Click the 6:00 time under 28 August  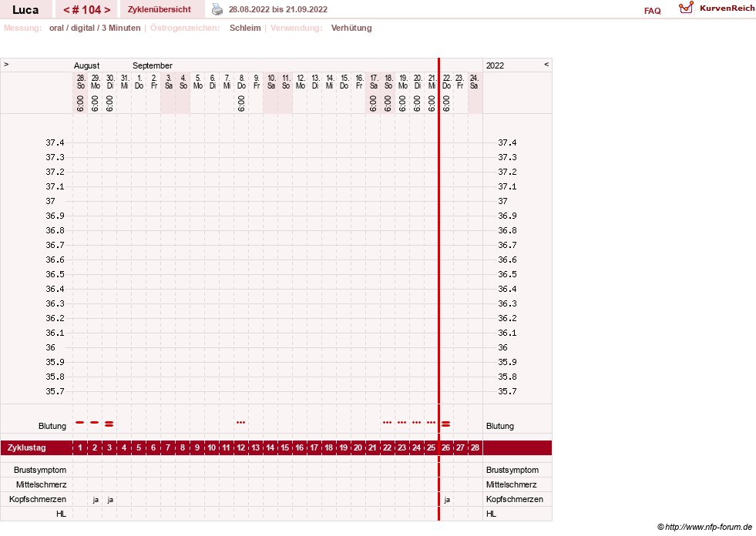[x=80, y=103]
